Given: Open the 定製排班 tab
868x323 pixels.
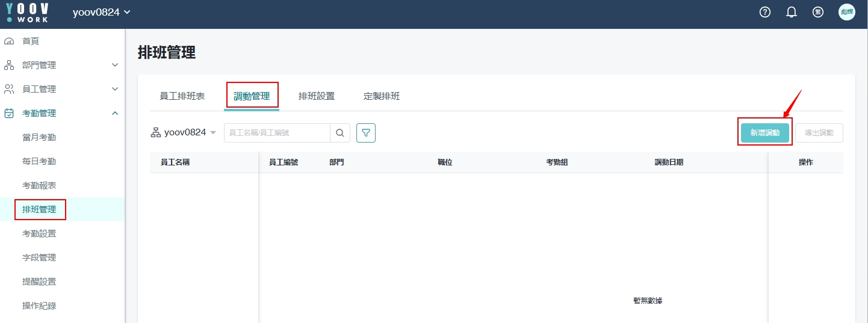Looking at the screenshot, I should [382, 96].
